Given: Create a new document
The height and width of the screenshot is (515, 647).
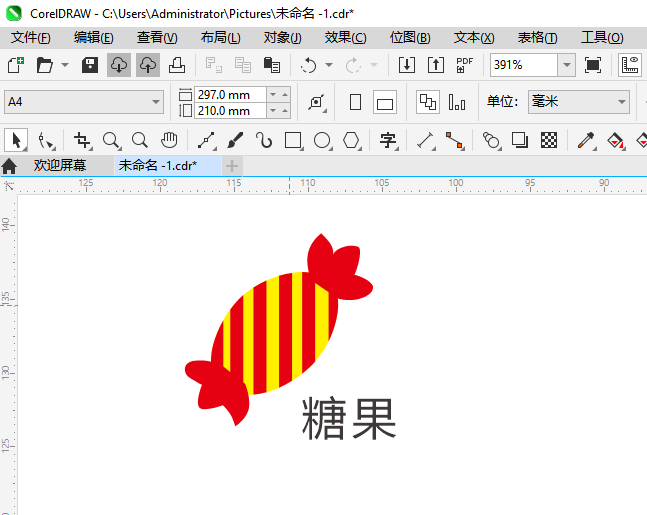Looking at the screenshot, I should [16, 65].
